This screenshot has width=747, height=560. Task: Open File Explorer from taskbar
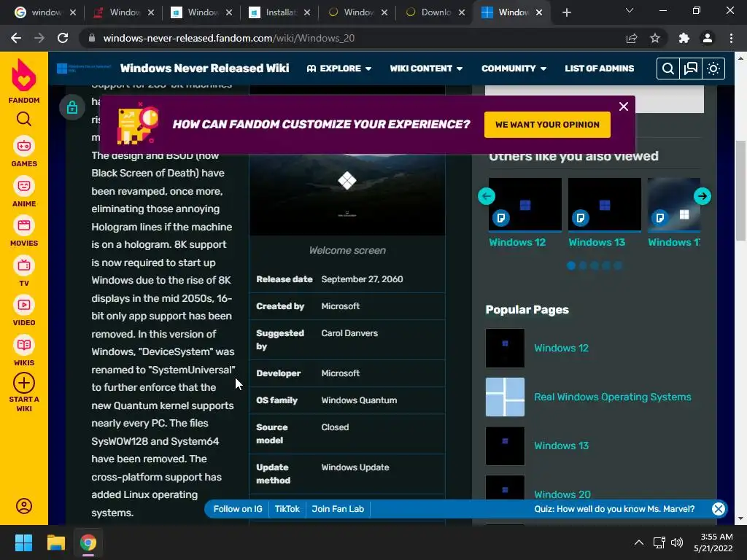point(55,542)
